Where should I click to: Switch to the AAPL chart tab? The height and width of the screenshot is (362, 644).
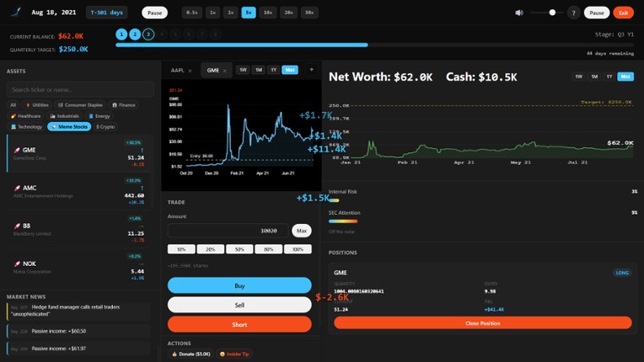(177, 71)
